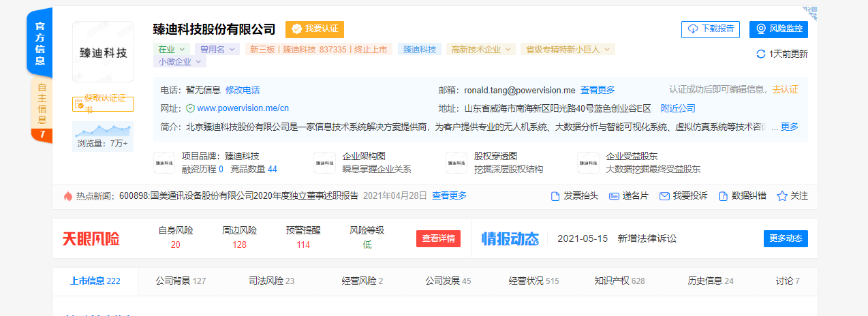Switch to the 讨论 tab

coord(788,281)
